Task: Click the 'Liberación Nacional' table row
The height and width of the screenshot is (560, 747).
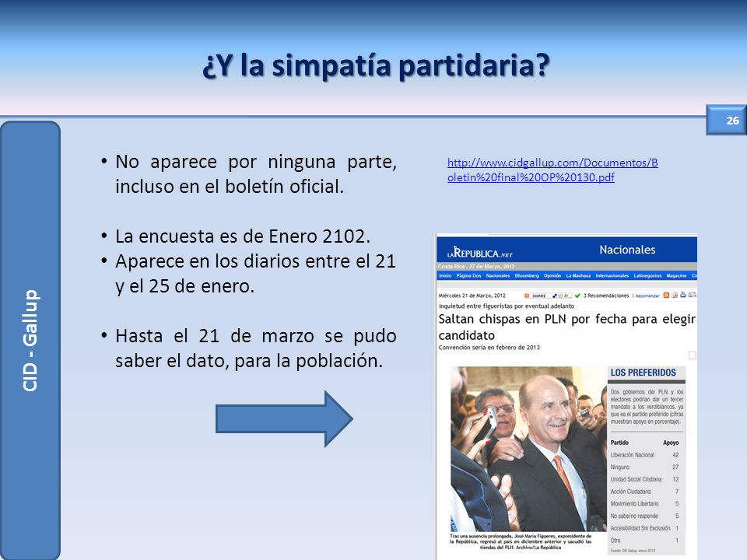Action: 644,455
